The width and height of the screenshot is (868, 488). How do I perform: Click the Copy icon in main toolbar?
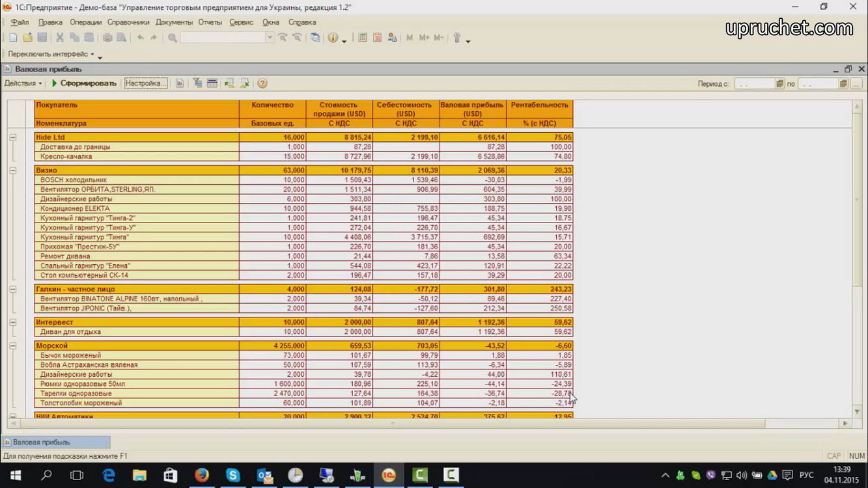tap(74, 38)
